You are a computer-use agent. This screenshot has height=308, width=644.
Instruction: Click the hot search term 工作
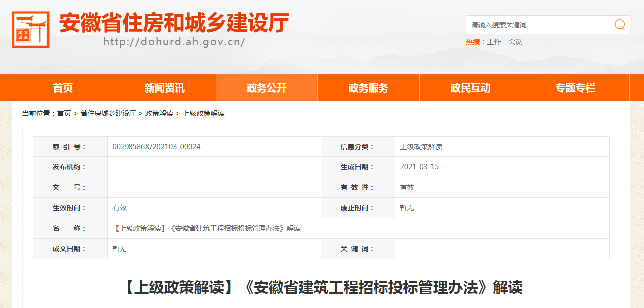click(494, 42)
